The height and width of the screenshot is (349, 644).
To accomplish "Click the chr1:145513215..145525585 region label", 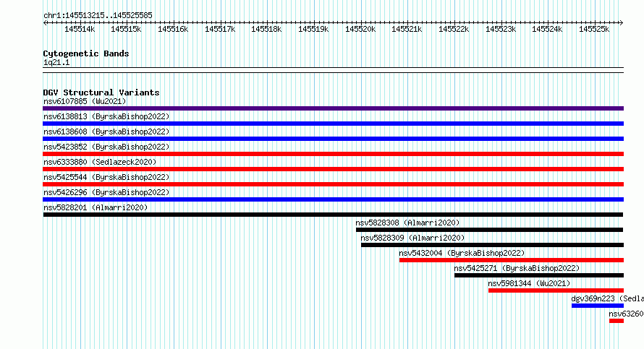I will pyautogui.click(x=98, y=16).
